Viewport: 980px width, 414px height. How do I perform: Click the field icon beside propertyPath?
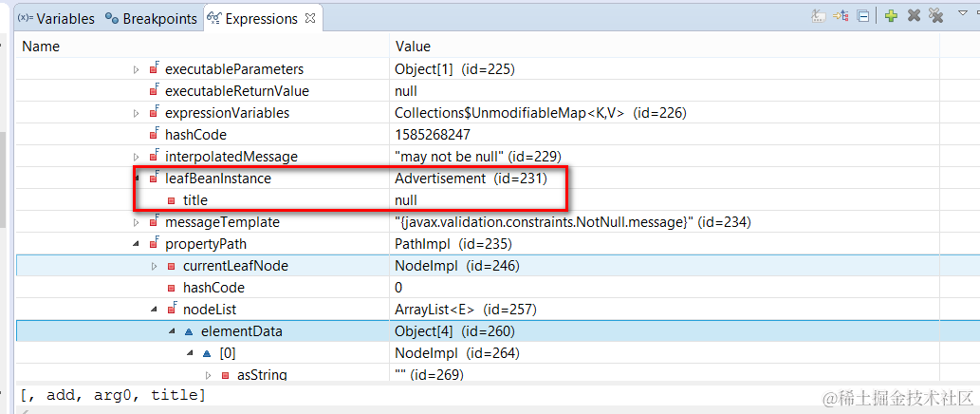(154, 244)
